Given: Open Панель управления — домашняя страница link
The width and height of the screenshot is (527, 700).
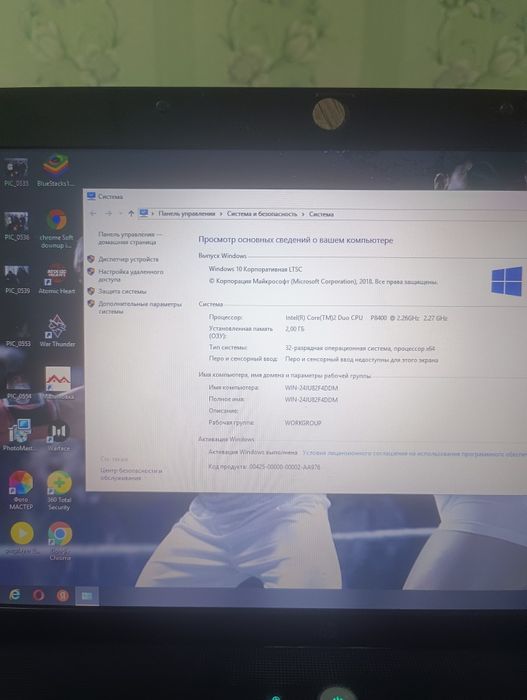Looking at the screenshot, I should 130,238.
